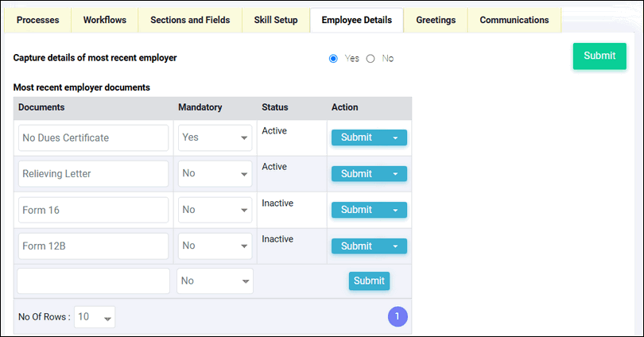Submit the new blank document row
644x337 pixels.
point(369,281)
